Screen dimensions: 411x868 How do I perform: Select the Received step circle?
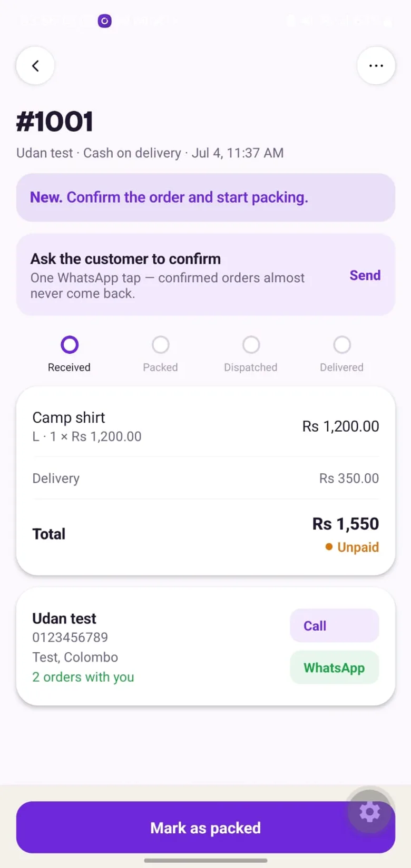70,345
